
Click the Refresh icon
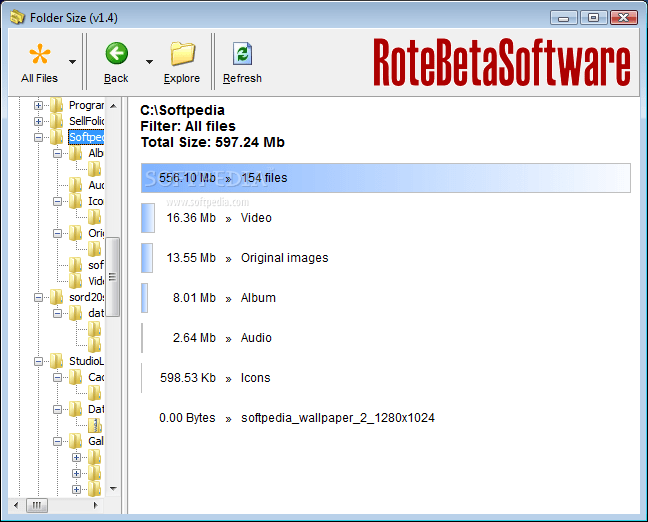click(242, 54)
